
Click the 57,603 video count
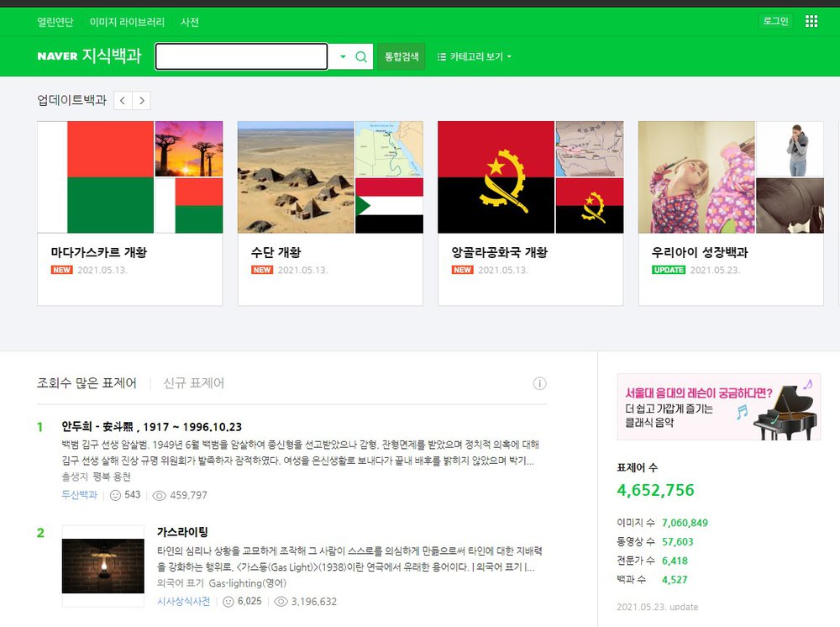(x=677, y=542)
